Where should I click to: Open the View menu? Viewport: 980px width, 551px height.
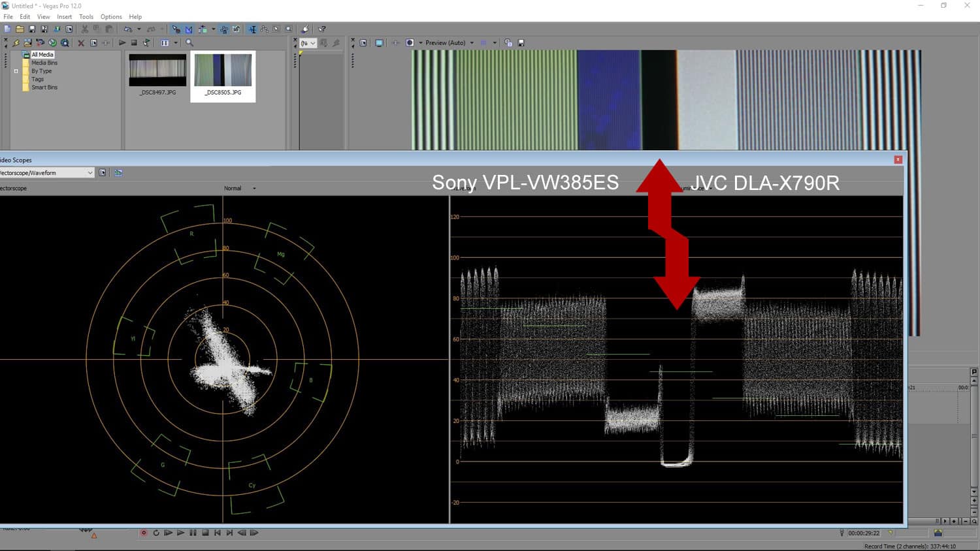[x=43, y=16]
